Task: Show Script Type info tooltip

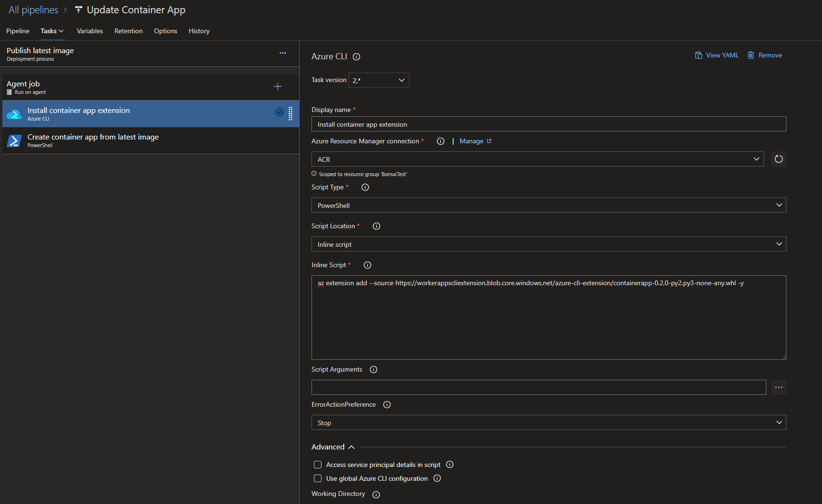Action: coord(365,187)
